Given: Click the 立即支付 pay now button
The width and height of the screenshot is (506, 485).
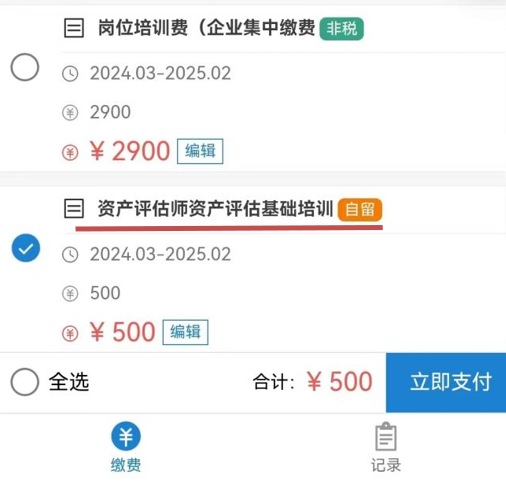Looking at the screenshot, I should pyautogui.click(x=446, y=382).
